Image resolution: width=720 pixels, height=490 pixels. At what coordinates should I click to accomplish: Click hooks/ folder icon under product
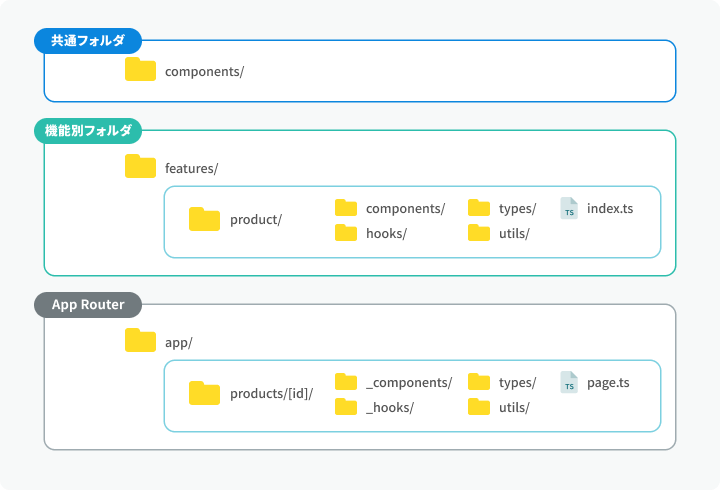346,233
